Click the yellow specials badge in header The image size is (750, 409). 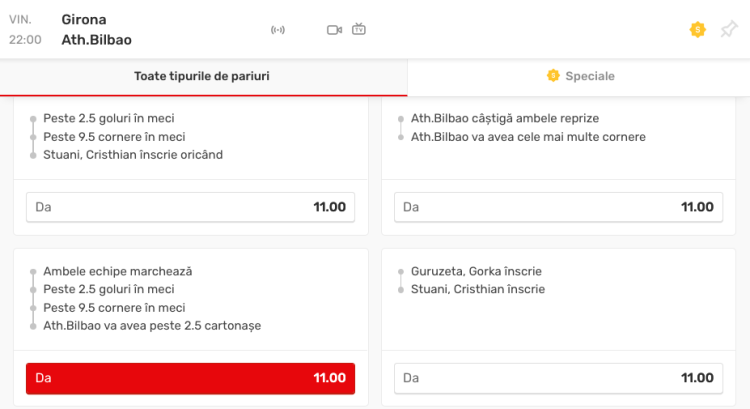(698, 30)
